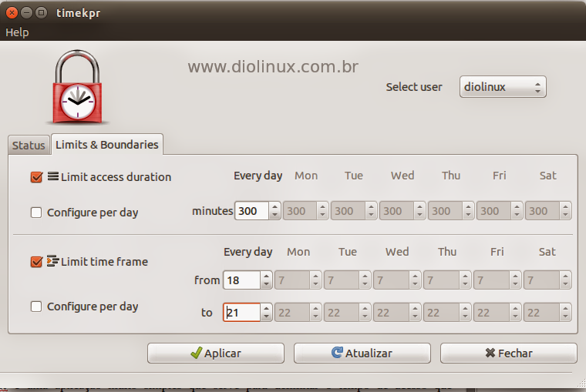
Task: Click the timekpr padlock clock logo
Action: coord(77,87)
